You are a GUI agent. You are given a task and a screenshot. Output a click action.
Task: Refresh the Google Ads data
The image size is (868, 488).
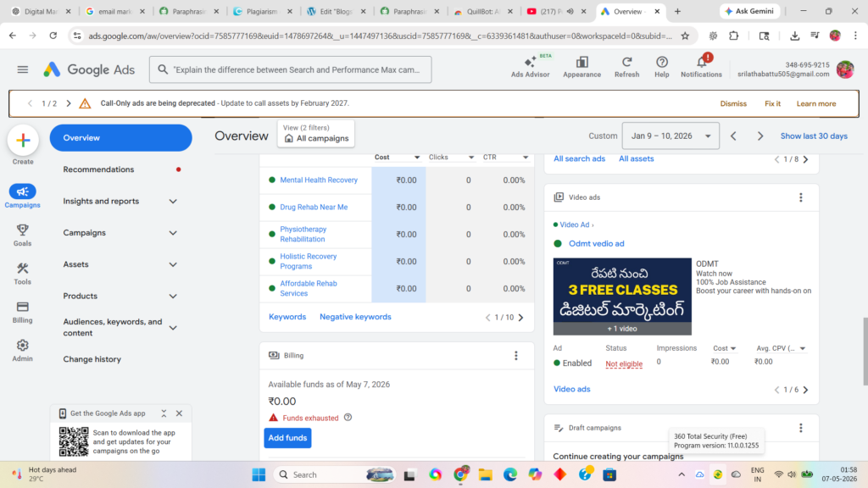(x=626, y=66)
